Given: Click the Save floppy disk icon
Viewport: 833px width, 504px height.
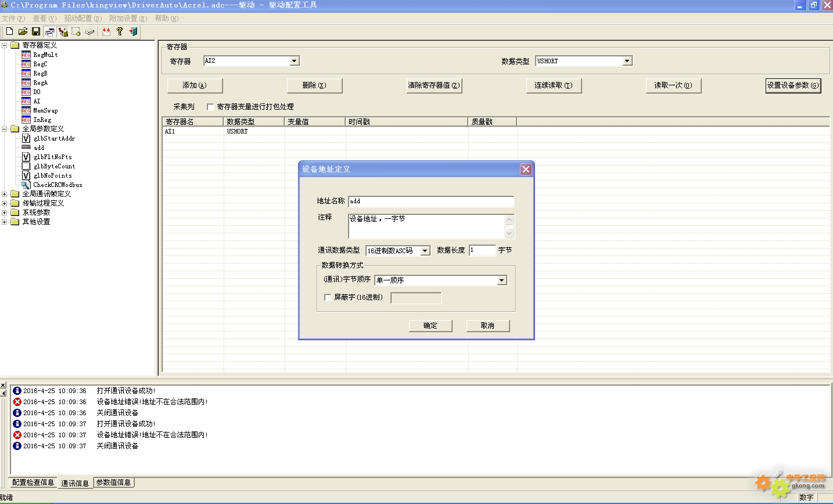Looking at the screenshot, I should pyautogui.click(x=36, y=32).
